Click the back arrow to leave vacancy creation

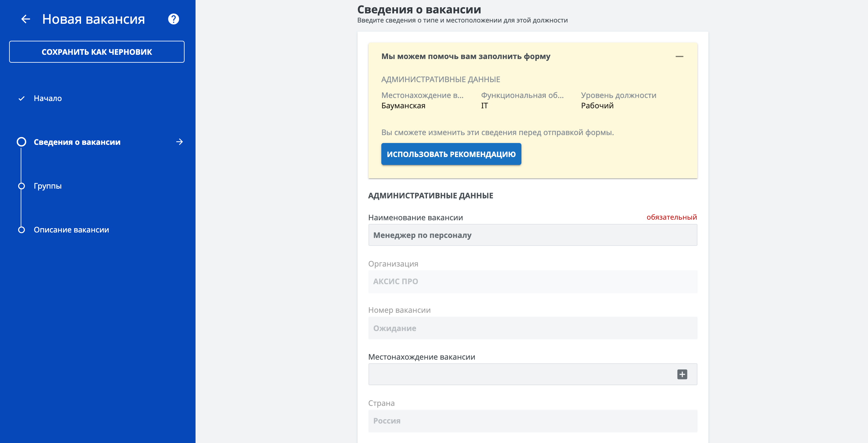tap(25, 19)
